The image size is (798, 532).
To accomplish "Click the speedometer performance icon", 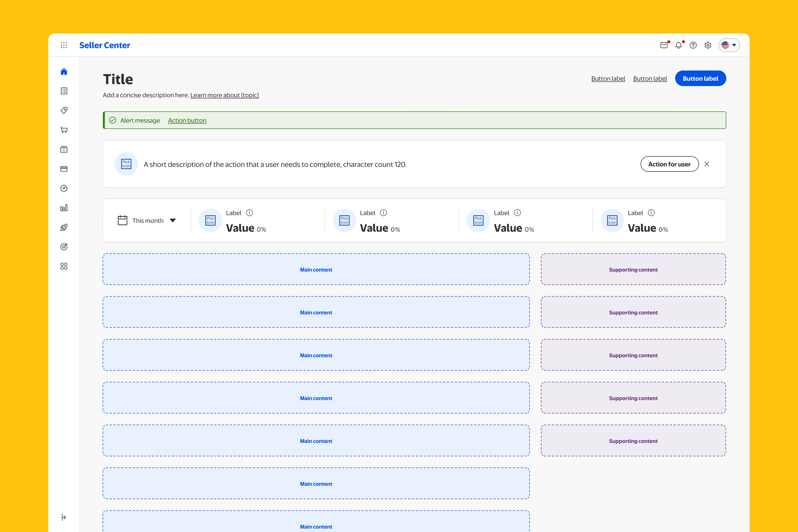I will (x=64, y=188).
